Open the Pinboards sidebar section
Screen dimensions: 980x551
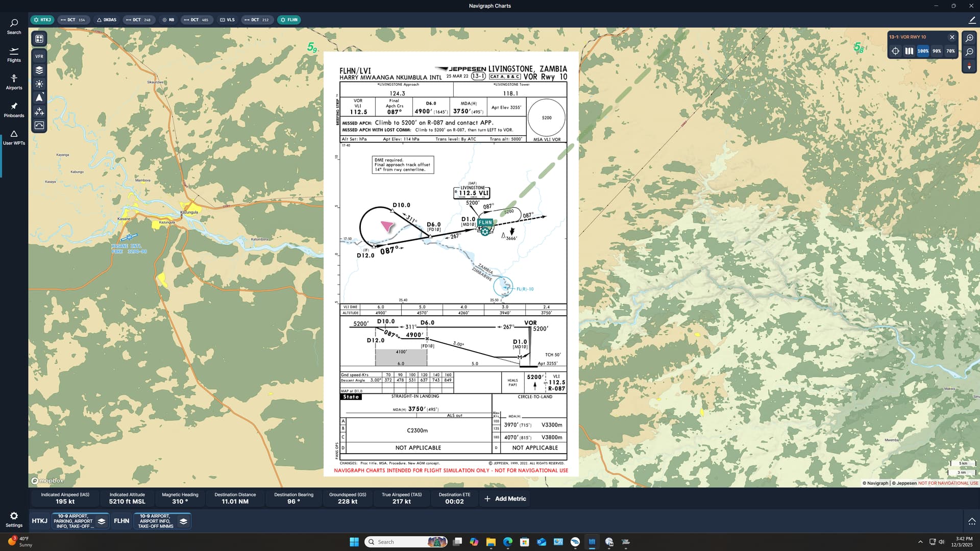tap(14, 110)
